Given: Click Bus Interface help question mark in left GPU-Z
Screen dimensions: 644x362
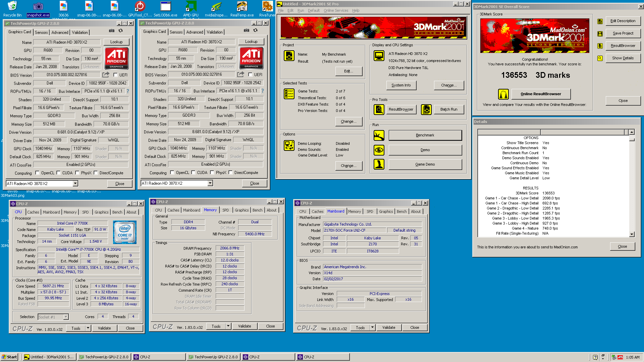Looking at the screenshot, I should pos(127,91).
